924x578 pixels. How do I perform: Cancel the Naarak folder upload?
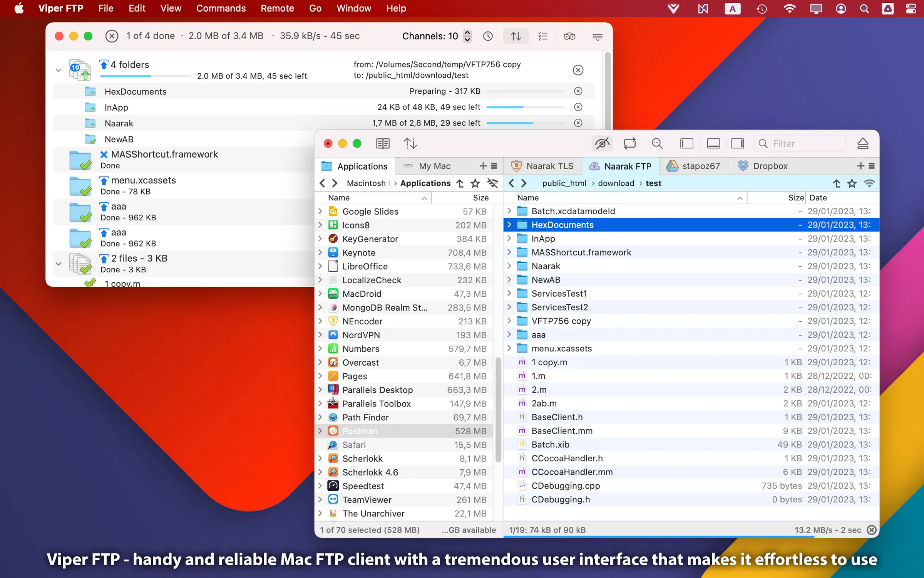pyautogui.click(x=578, y=123)
